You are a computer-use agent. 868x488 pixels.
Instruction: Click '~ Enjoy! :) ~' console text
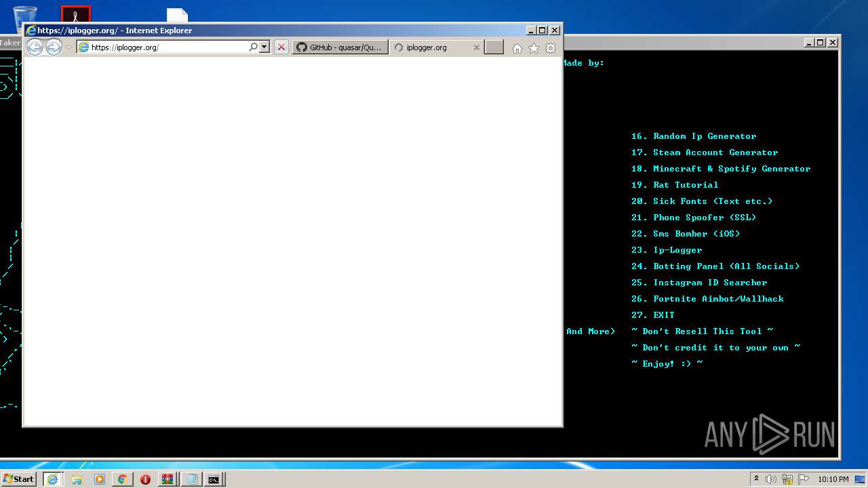point(667,364)
